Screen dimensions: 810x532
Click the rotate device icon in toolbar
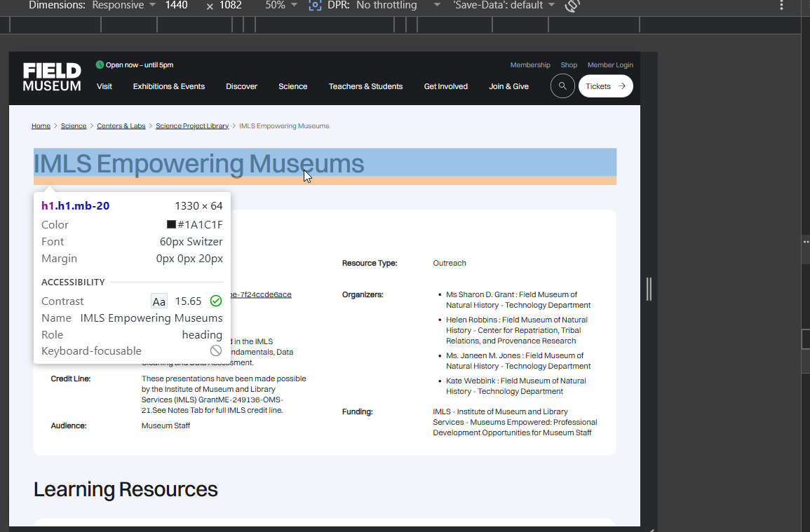[572, 6]
